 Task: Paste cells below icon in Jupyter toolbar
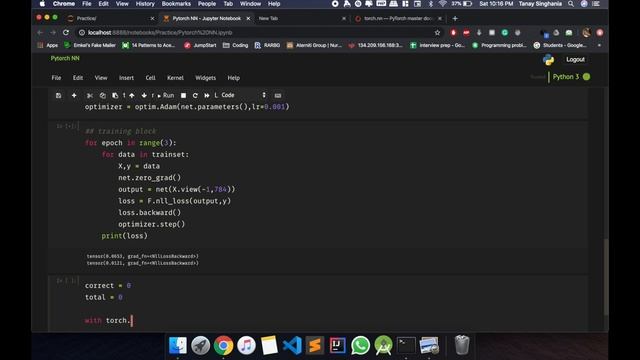[115, 96]
